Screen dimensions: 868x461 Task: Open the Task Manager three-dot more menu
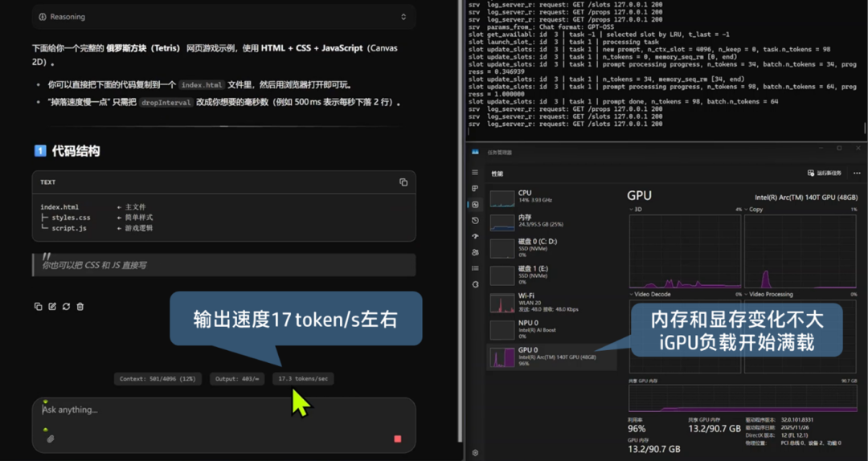[x=857, y=173]
